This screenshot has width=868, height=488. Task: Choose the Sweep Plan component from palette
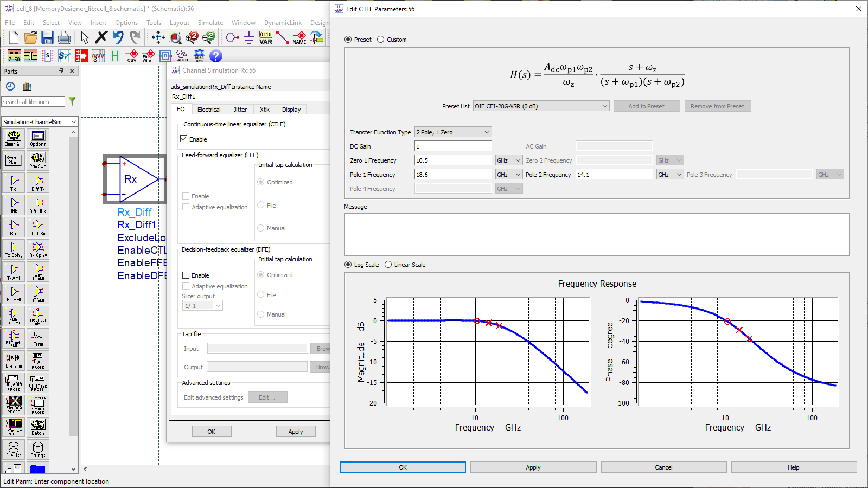pyautogui.click(x=13, y=160)
